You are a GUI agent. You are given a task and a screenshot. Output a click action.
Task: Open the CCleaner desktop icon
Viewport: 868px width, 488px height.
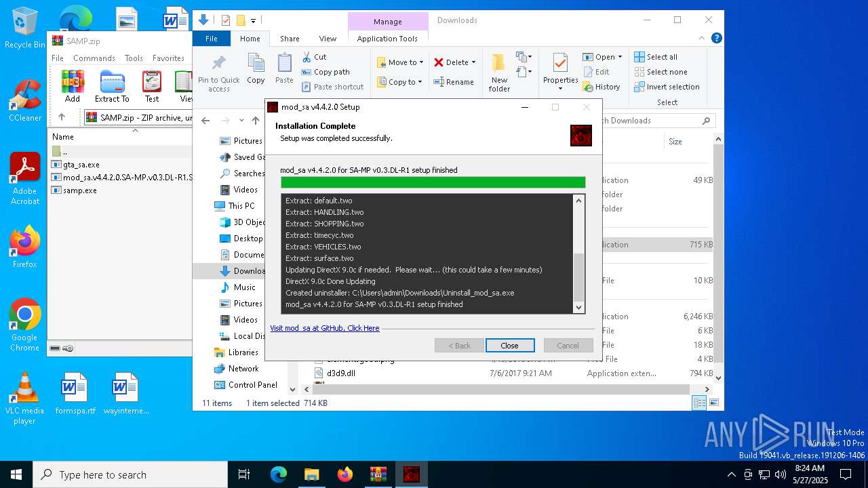click(x=24, y=100)
